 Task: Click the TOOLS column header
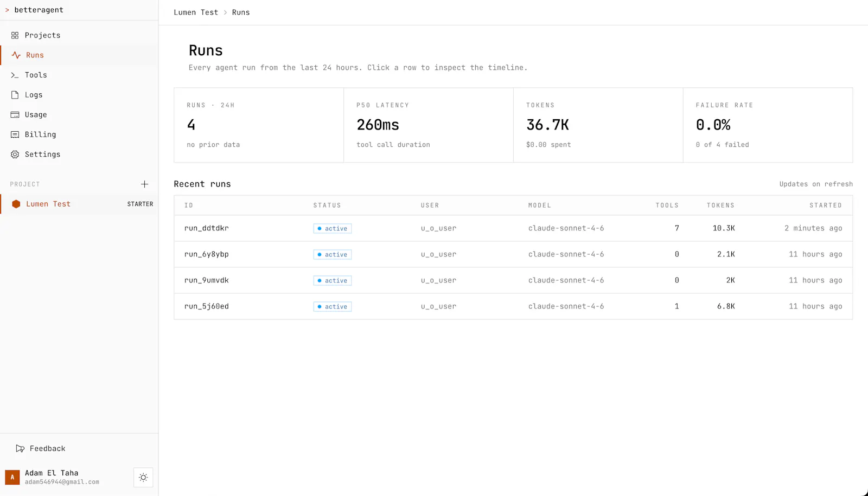[667, 205]
